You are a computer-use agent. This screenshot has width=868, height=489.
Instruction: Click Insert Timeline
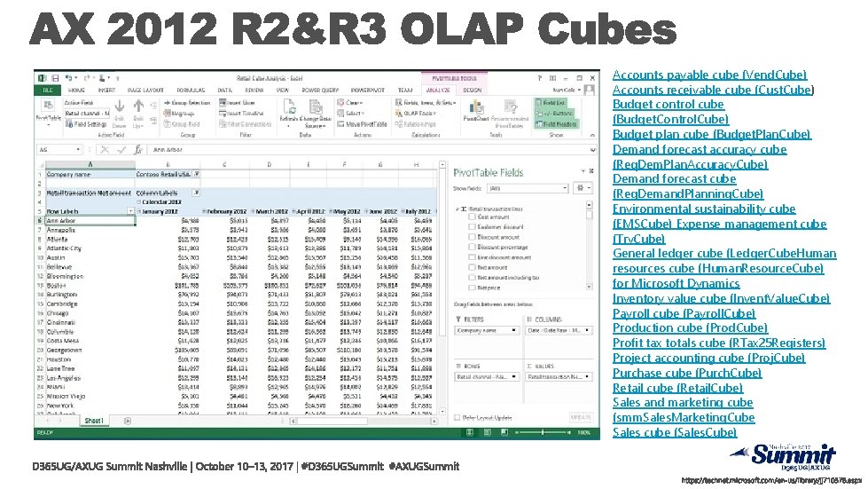(x=241, y=114)
